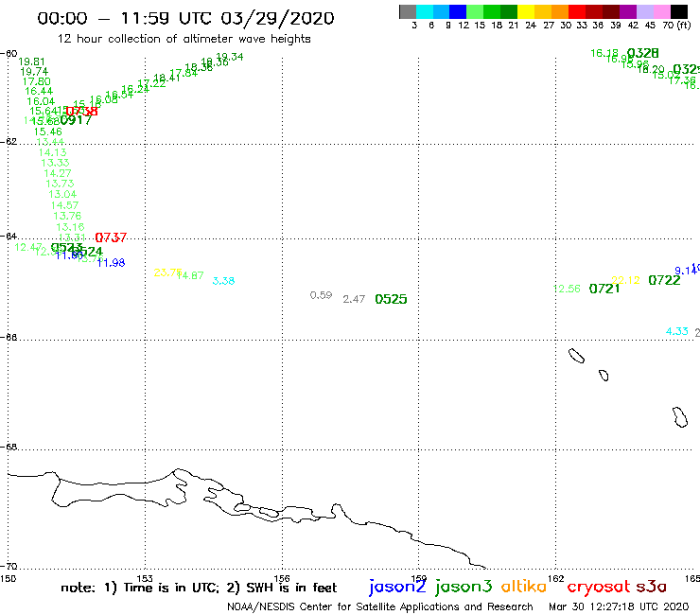Click the wave height value 13.04

(x=62, y=194)
